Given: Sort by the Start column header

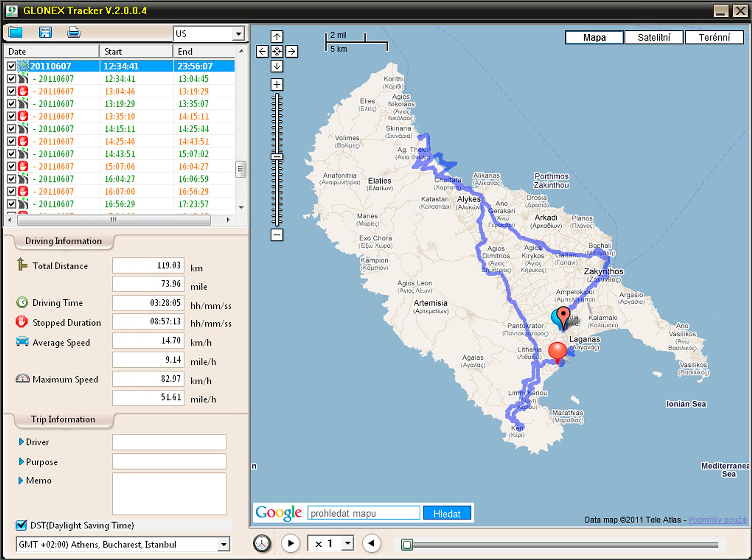Looking at the screenshot, I should pyautogui.click(x=136, y=52).
